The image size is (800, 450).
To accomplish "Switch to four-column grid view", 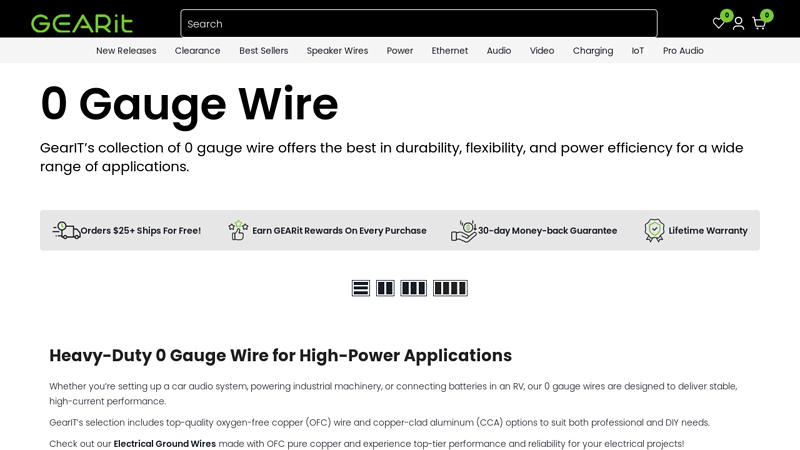I will click(x=450, y=288).
